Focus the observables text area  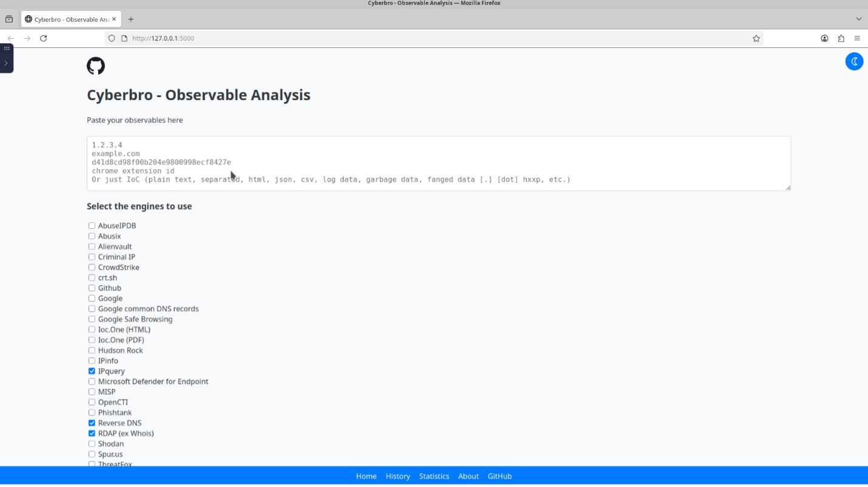coord(439,163)
